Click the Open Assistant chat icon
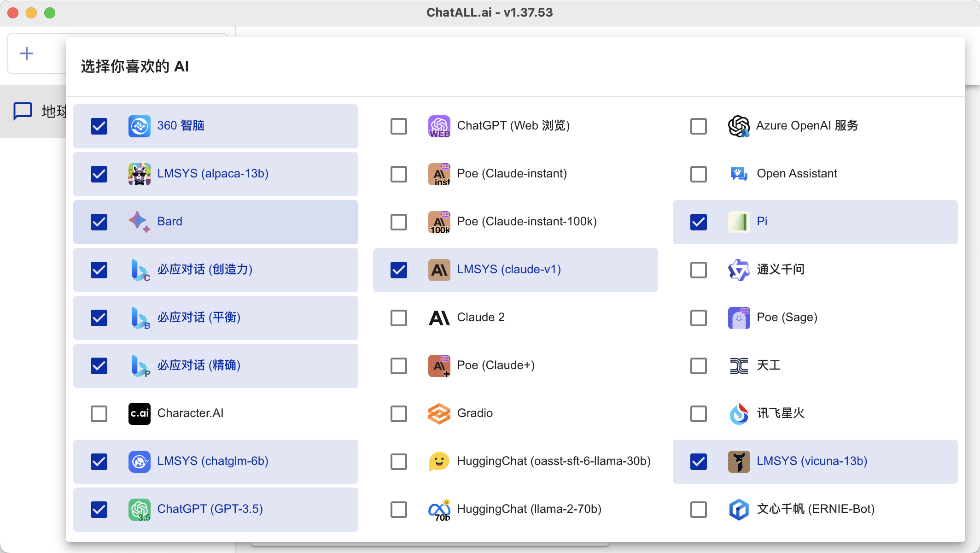980x553 pixels. coord(739,174)
